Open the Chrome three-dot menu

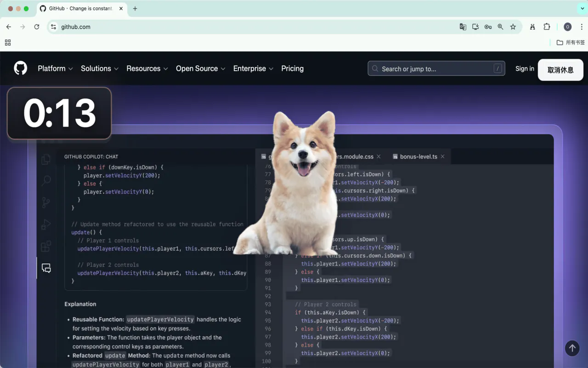582,27
